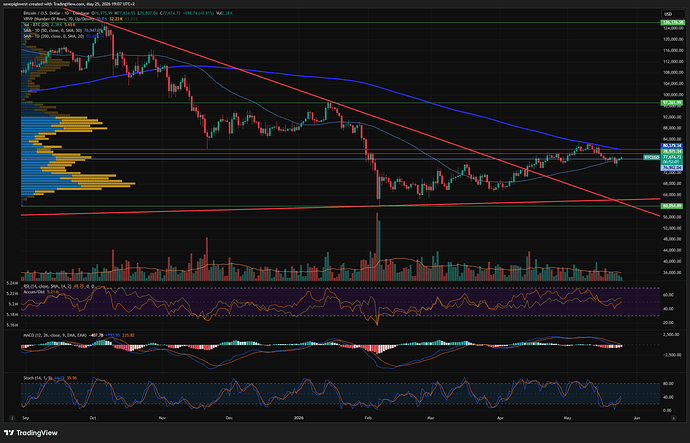Click the blue 80,379 SMA price label
Screen dimensions: 690x443
(x=672, y=146)
